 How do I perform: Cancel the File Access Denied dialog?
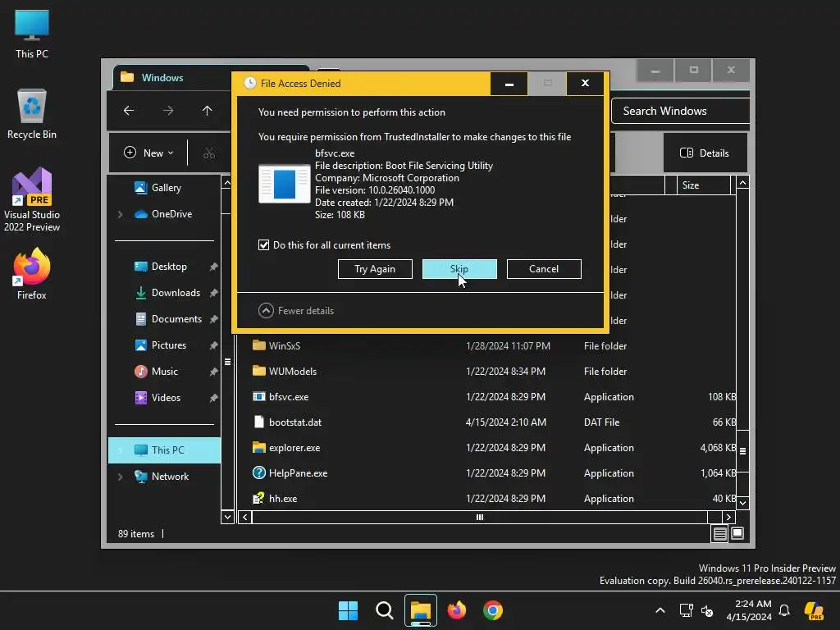544,269
